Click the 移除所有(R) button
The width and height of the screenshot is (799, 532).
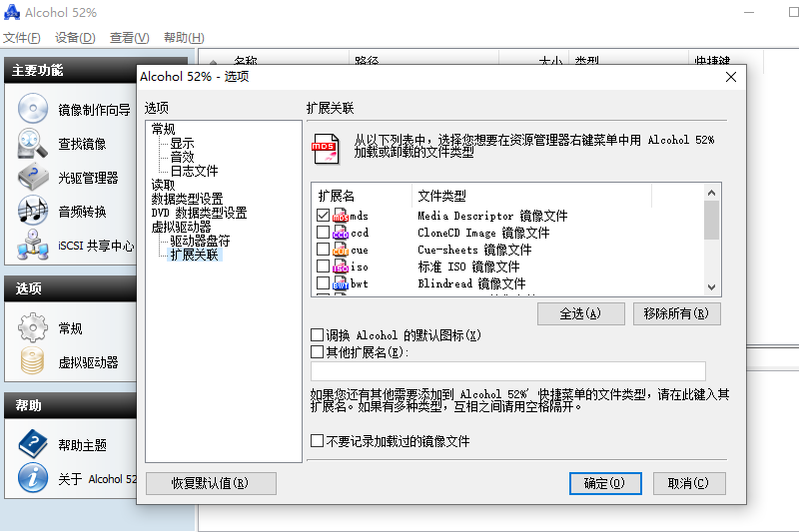pos(677,313)
